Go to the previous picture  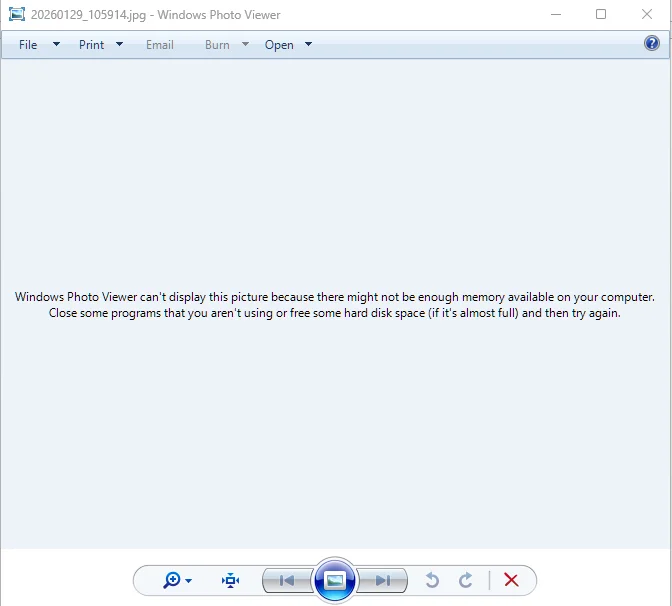pyautogui.click(x=287, y=580)
